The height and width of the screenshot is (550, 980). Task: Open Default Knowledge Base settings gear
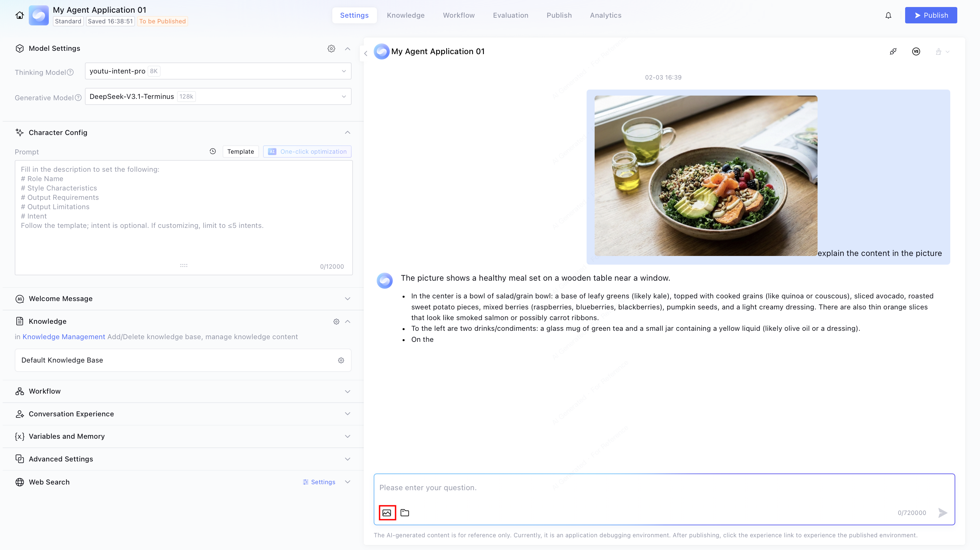(341, 360)
